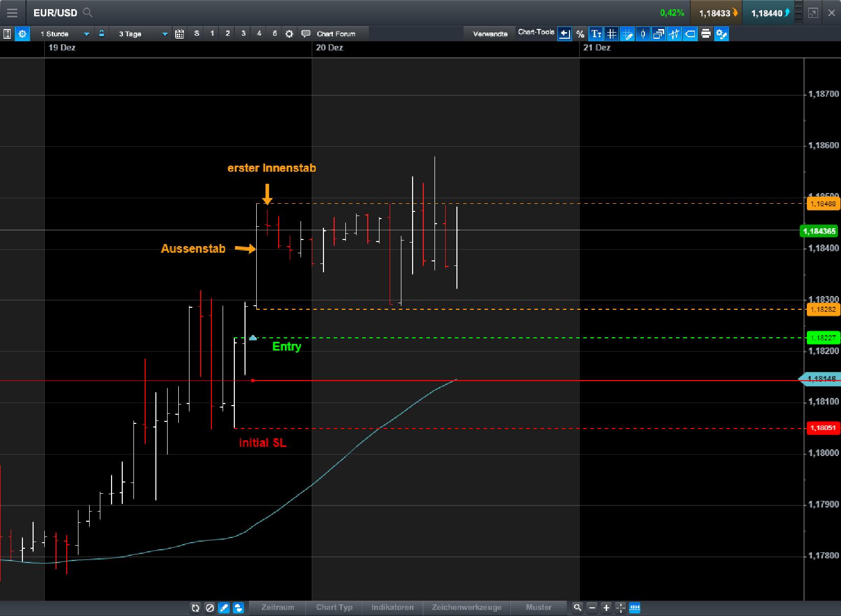This screenshot has height=616, width=841.
Task: Toggle the lock icon next to 1 Stunde
Action: point(102,33)
